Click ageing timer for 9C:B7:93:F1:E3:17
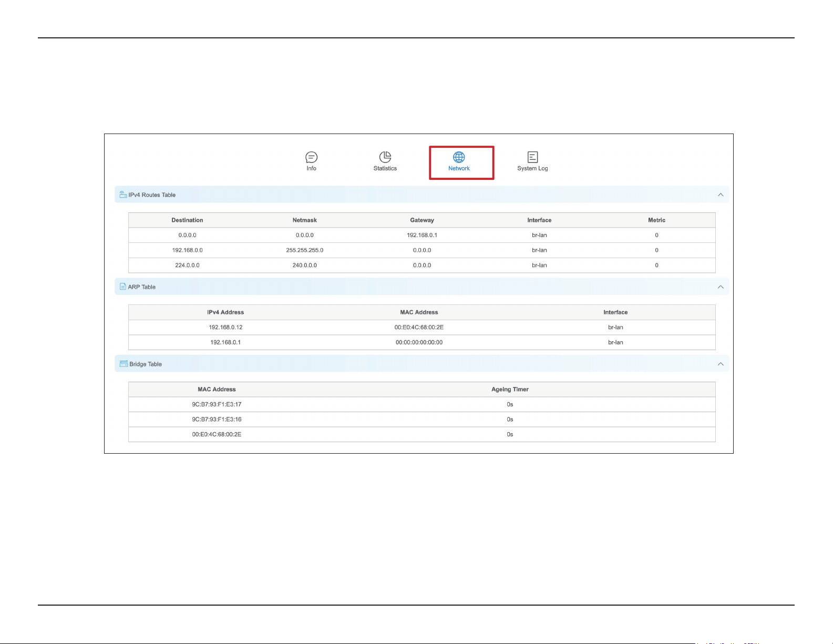 [510, 405]
